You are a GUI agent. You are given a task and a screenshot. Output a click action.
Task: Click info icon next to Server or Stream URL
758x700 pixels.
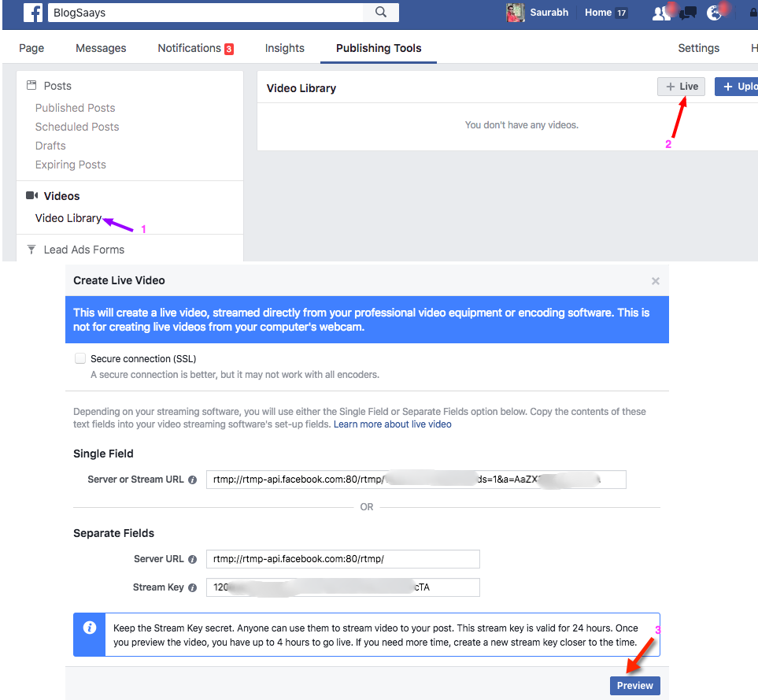192,480
